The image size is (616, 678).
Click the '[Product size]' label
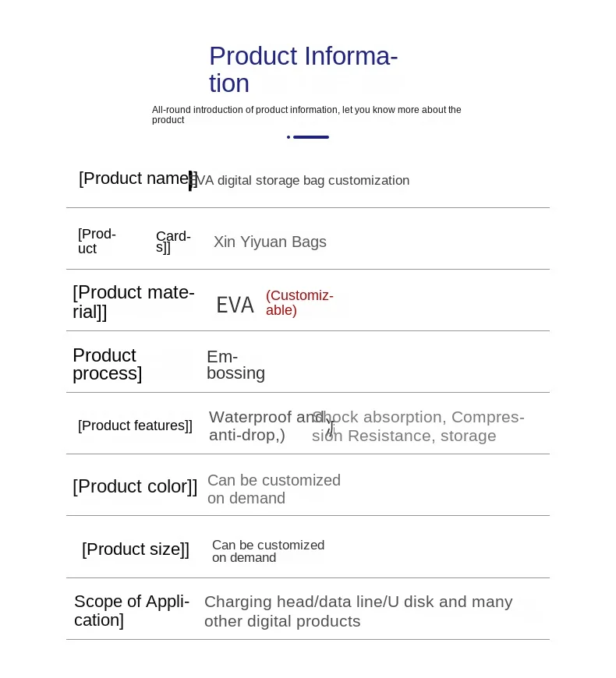(136, 549)
